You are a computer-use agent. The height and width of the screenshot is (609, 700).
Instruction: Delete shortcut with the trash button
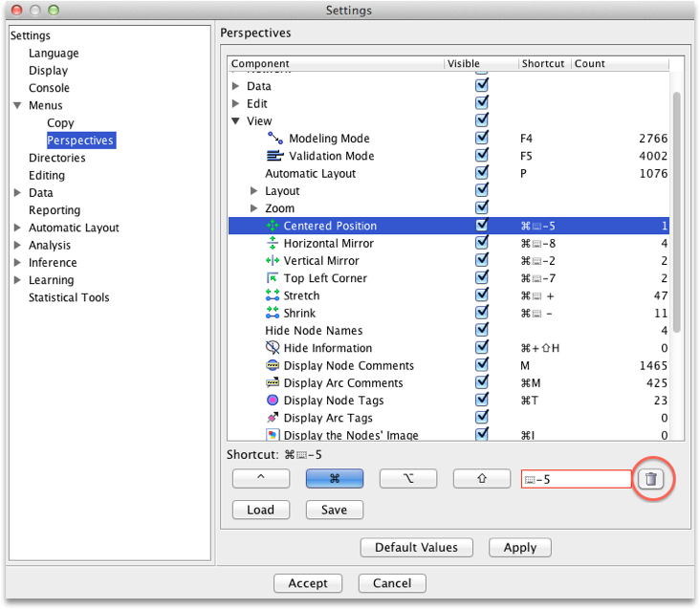651,479
